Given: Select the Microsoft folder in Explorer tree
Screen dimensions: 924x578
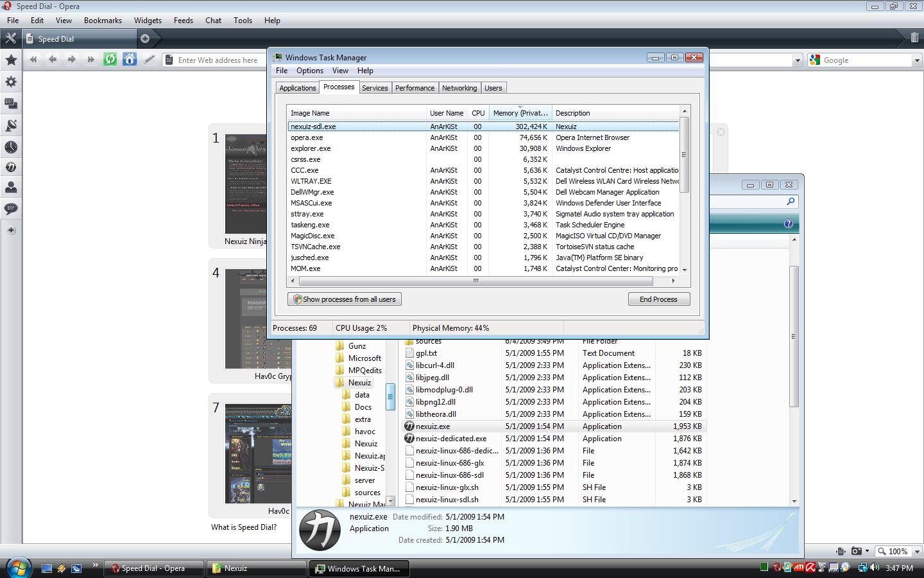Looking at the screenshot, I should click(364, 358).
